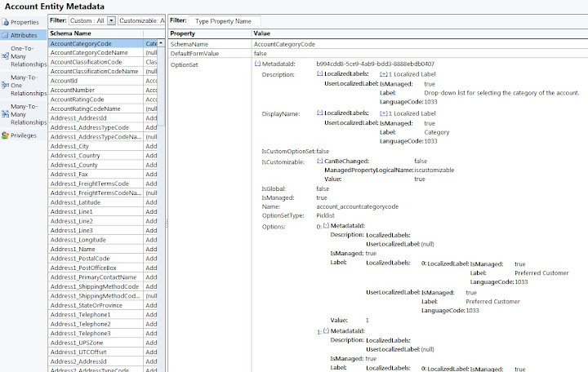Collapse the OptionSet MetadataId node
The height and width of the screenshot is (372, 588).
tap(258, 63)
